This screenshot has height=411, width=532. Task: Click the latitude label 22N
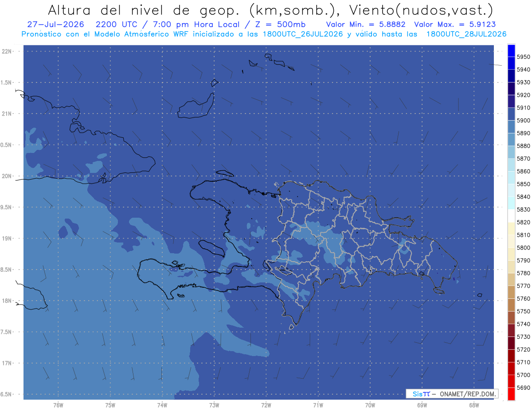[6, 51]
